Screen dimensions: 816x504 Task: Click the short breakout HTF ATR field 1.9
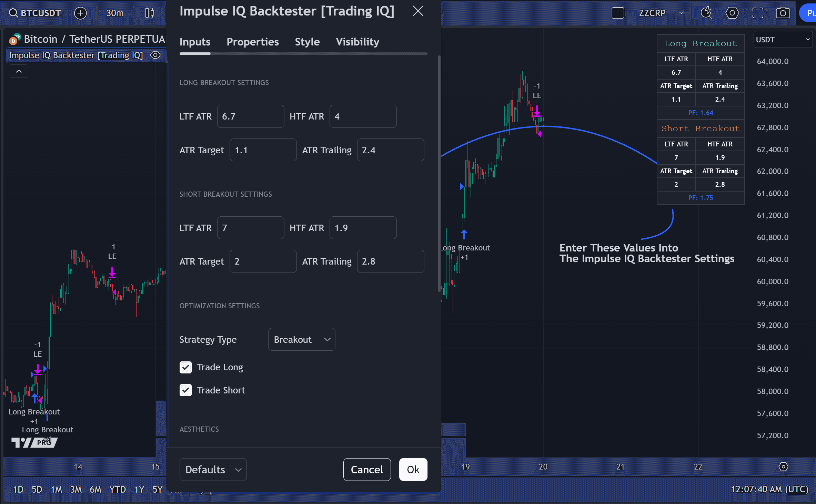coord(363,228)
